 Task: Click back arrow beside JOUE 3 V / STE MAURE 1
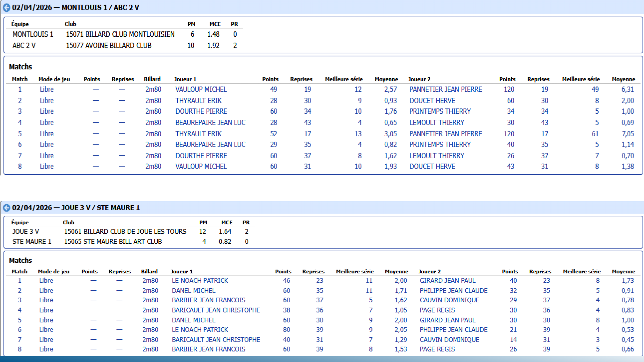[7, 208]
